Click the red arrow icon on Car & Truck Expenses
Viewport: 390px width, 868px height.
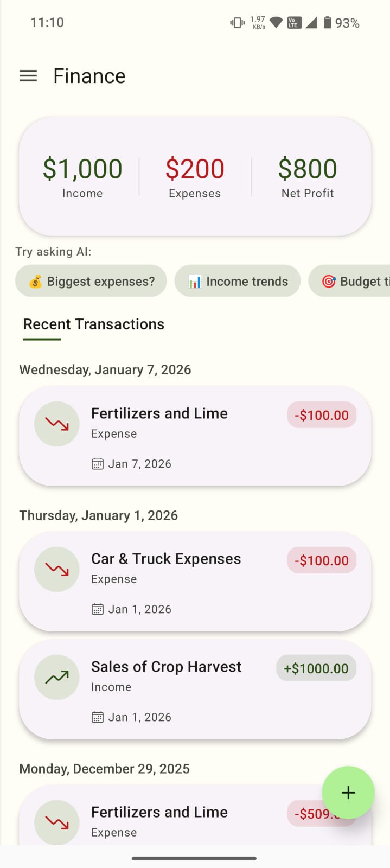56,569
